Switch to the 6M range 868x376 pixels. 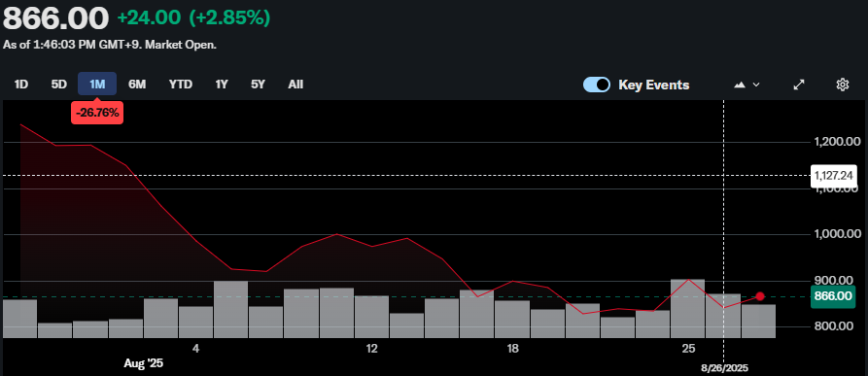click(137, 85)
